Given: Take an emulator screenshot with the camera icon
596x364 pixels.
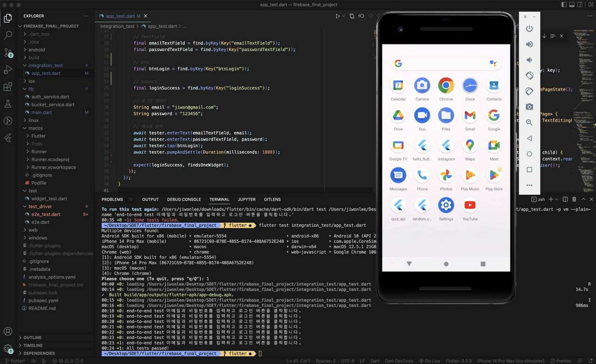Looking at the screenshot, I should (529, 107).
